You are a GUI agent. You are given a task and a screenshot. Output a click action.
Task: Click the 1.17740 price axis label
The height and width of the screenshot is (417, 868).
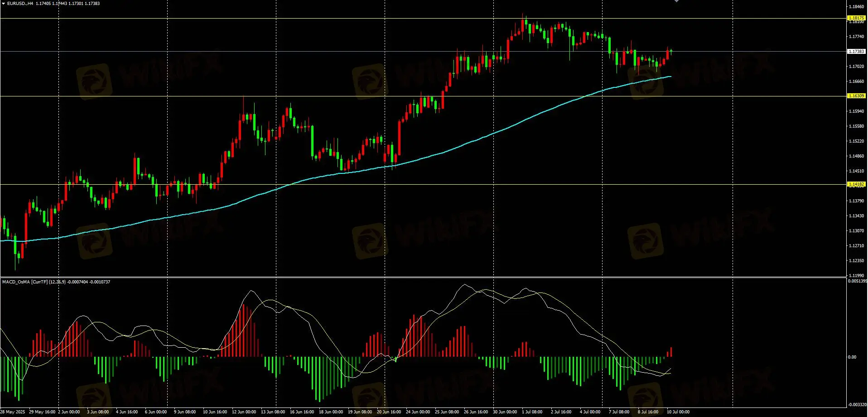[856, 37]
